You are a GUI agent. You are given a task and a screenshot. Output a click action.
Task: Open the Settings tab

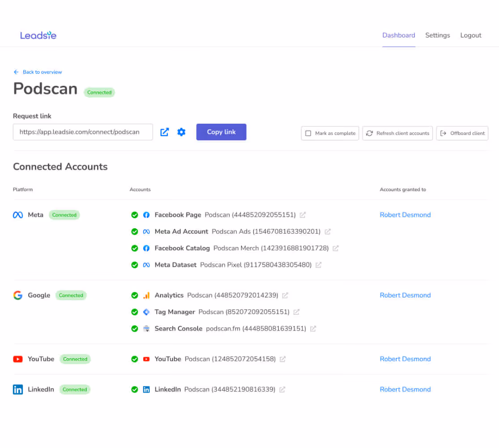(x=437, y=35)
